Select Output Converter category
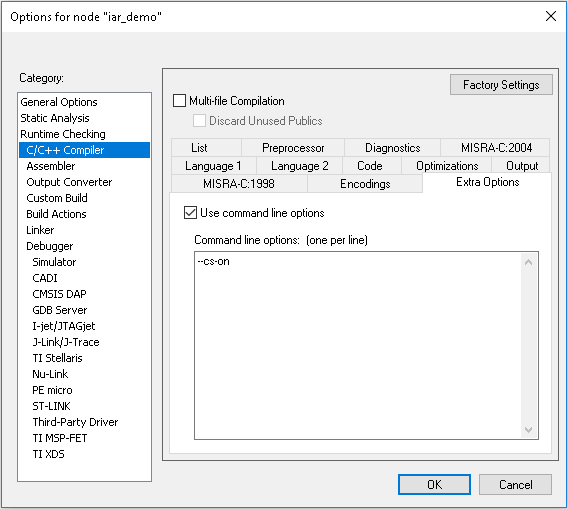This screenshot has width=568, height=509. point(84,182)
